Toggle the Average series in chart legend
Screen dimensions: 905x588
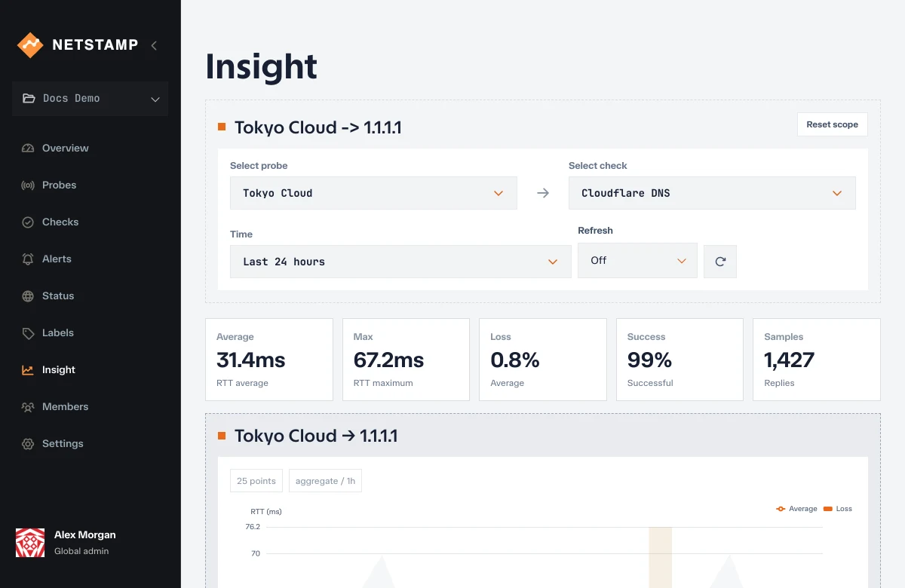pyautogui.click(x=796, y=509)
